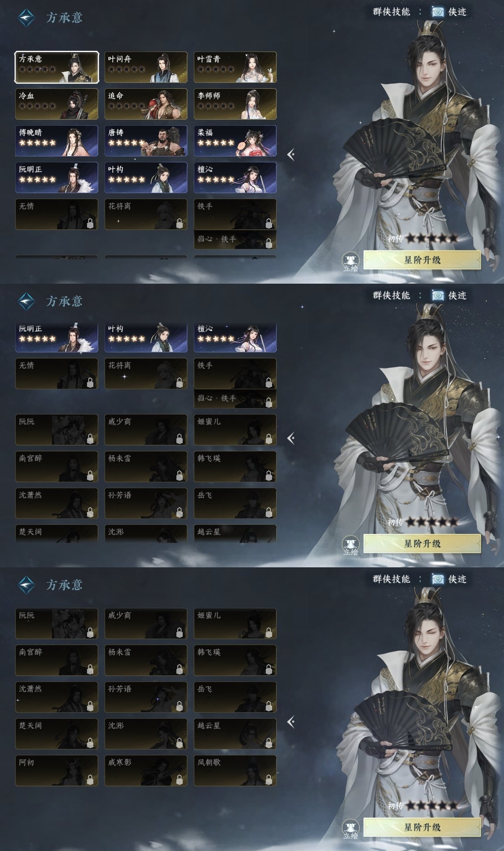The height and width of the screenshot is (851, 504).
Task: Choose the 唐铸 blacksmith card
Action: click(x=146, y=141)
